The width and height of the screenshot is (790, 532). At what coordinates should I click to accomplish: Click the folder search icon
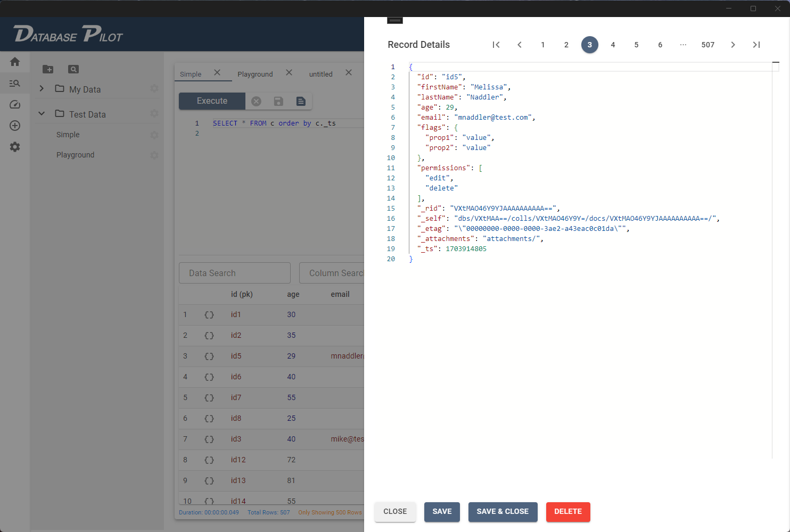coord(73,69)
